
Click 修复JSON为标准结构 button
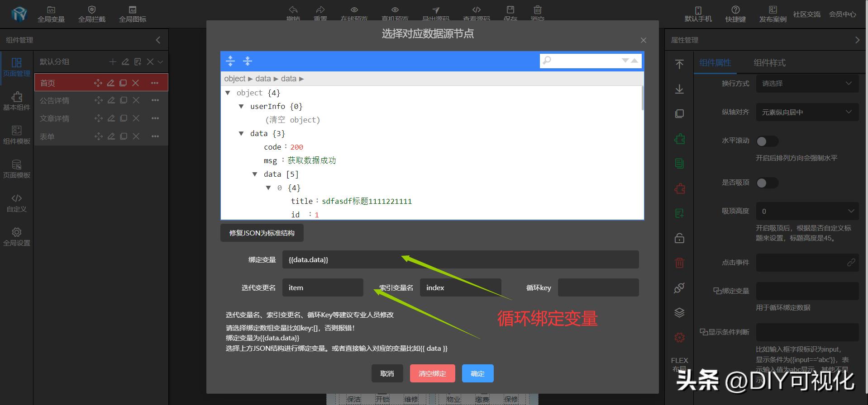pos(262,233)
